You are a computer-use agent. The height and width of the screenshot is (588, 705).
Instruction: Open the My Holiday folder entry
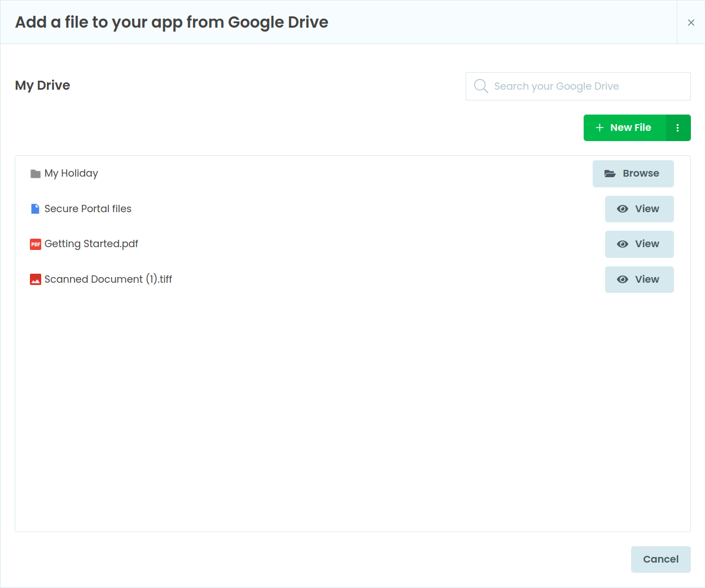[71, 173]
